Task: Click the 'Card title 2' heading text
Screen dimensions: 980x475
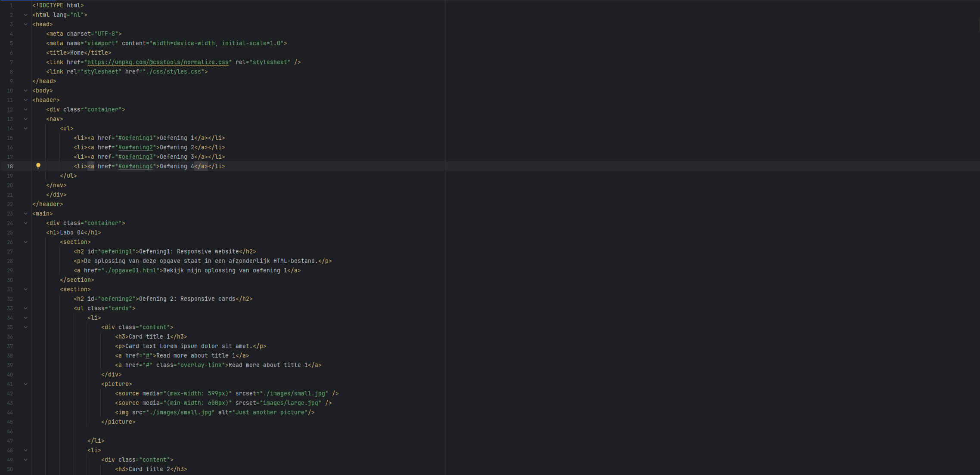Action: click(x=149, y=469)
